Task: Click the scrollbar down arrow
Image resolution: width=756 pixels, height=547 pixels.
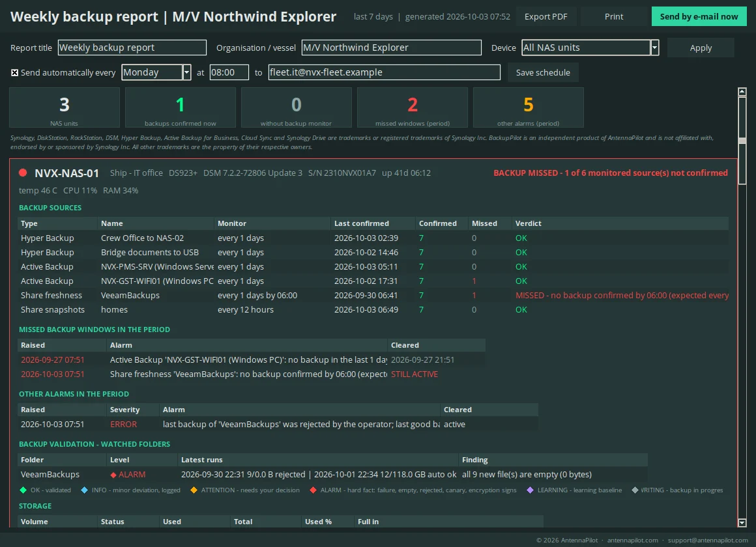Action: (x=742, y=522)
